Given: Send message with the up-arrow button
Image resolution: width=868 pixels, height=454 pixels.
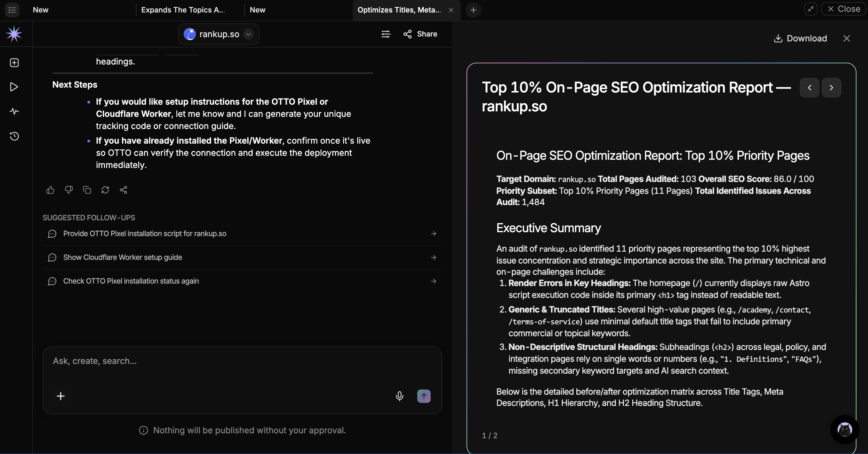Looking at the screenshot, I should (x=424, y=396).
